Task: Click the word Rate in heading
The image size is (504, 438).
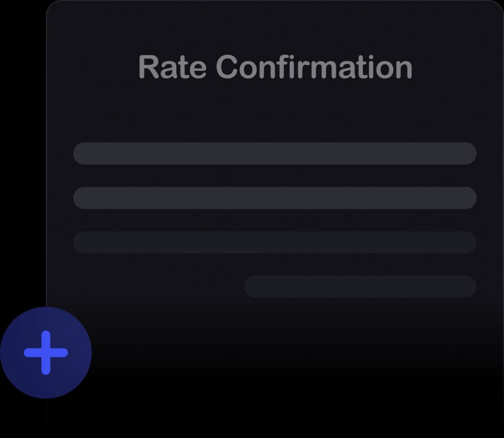Action: [x=172, y=67]
